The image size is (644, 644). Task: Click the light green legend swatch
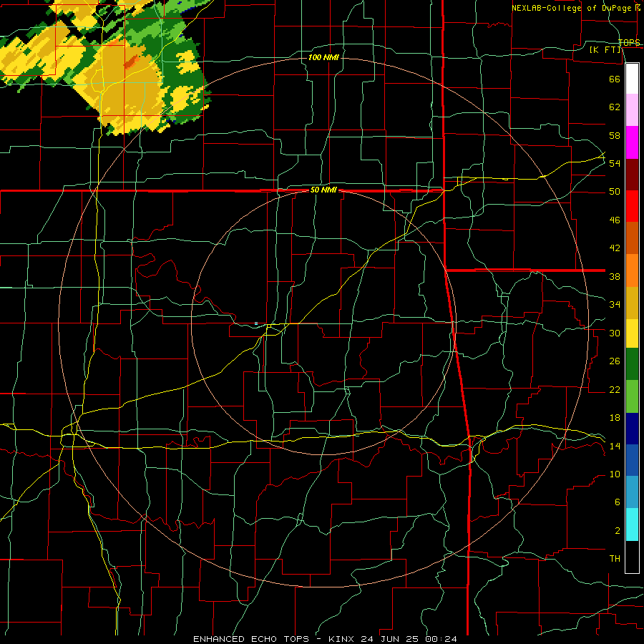pos(632,396)
